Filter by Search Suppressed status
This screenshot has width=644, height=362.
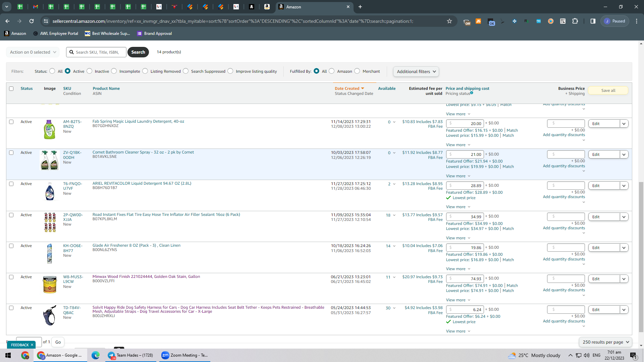186,71
